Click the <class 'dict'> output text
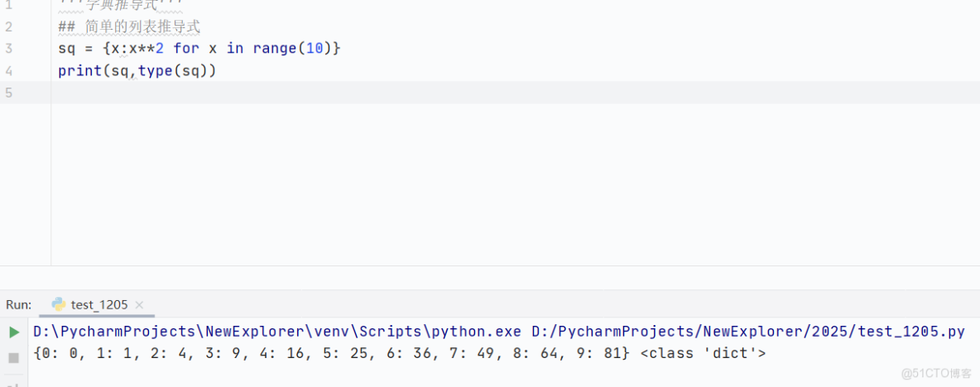Image resolution: width=980 pixels, height=387 pixels. pos(703,354)
